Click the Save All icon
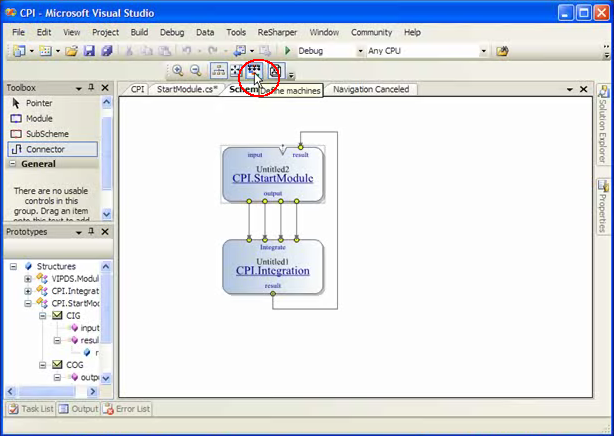 point(107,51)
